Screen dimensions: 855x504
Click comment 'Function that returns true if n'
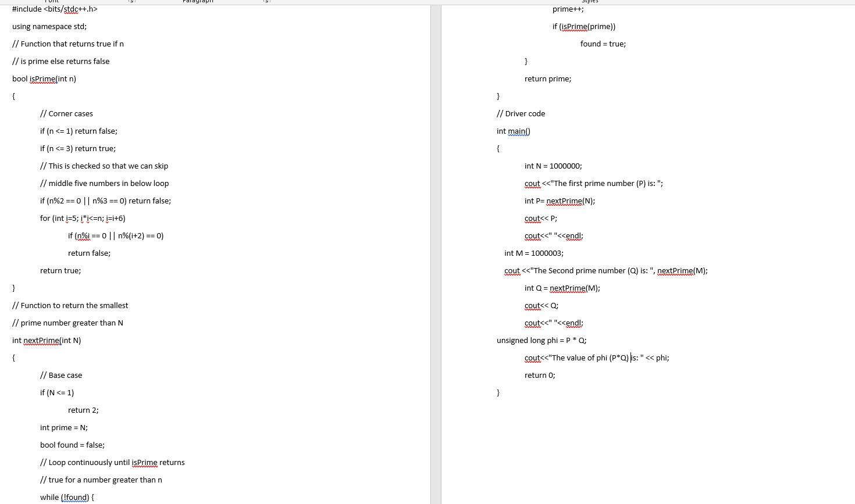click(x=68, y=44)
